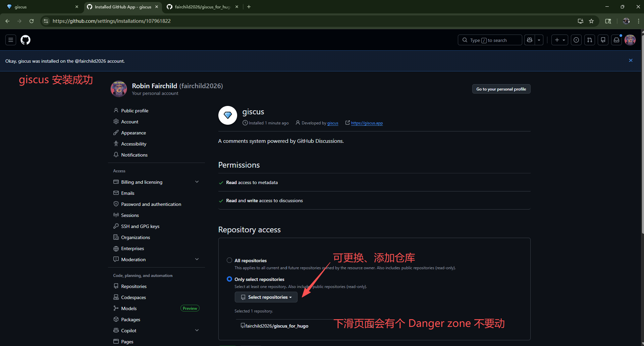This screenshot has width=644, height=346.
Task: Open the Notifications inbox icon
Action: click(x=616, y=40)
